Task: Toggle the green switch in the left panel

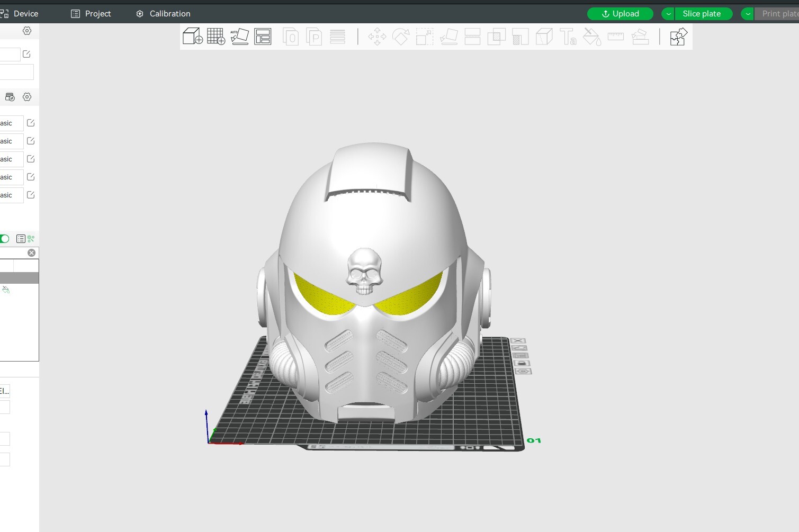Action: point(4,239)
